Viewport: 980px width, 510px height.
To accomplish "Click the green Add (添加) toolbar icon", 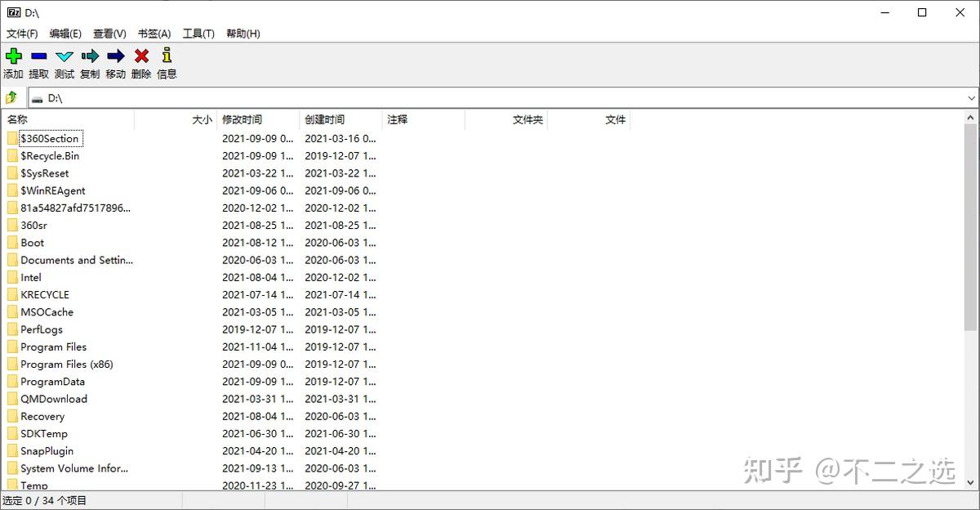I will [x=13, y=56].
